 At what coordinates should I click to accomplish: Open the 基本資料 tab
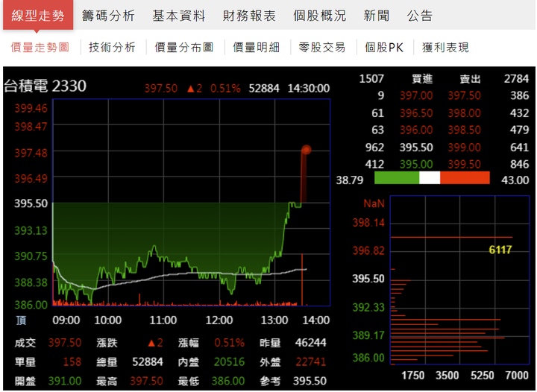(179, 16)
